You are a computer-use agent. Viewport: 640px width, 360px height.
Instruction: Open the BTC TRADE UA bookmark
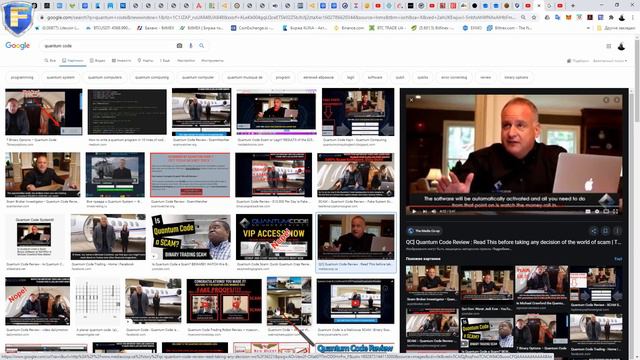click(x=388, y=28)
